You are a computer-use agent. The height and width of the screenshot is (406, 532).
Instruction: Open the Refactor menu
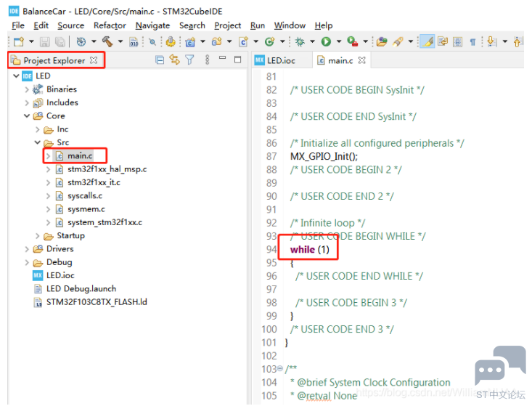click(110, 25)
